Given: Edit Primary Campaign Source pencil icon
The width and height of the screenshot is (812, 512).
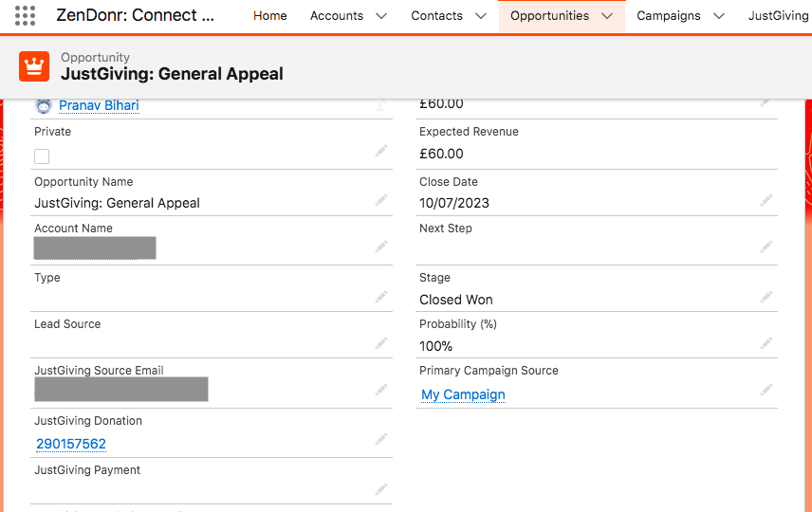Looking at the screenshot, I should tap(766, 390).
